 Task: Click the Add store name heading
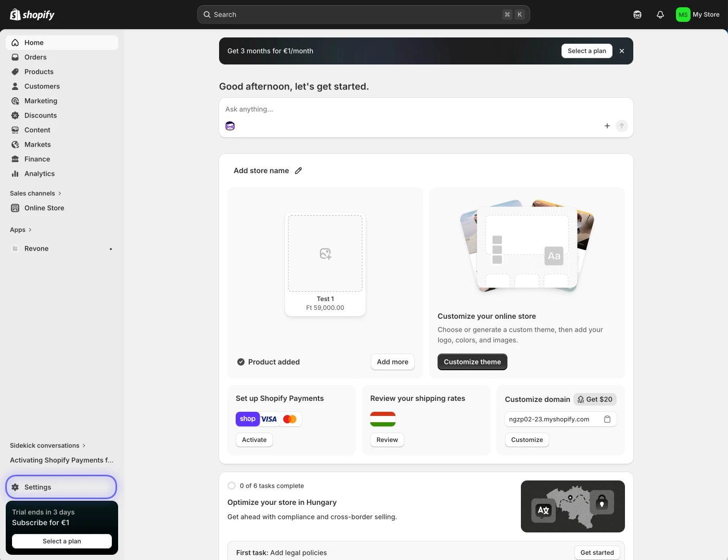point(261,171)
